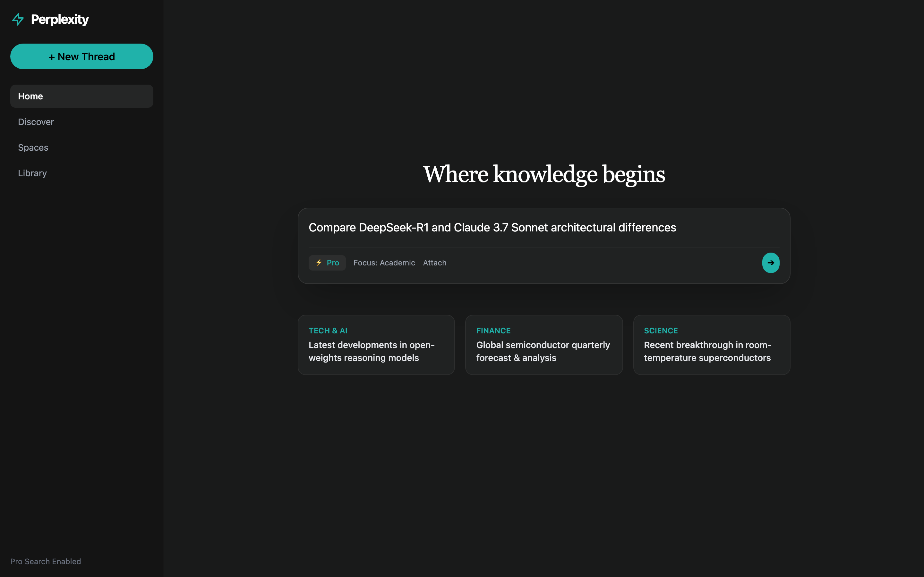Image resolution: width=924 pixels, height=577 pixels.
Task: Start a New Thread
Action: [x=82, y=56]
